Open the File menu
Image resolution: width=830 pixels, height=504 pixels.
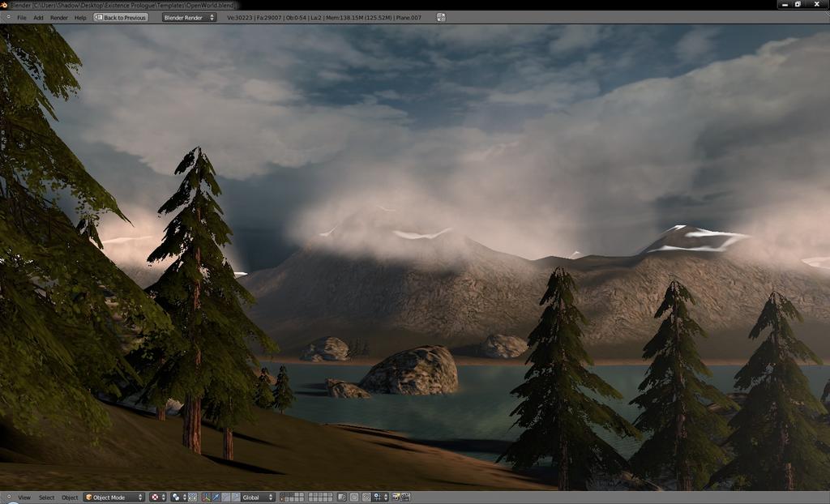(x=22, y=18)
